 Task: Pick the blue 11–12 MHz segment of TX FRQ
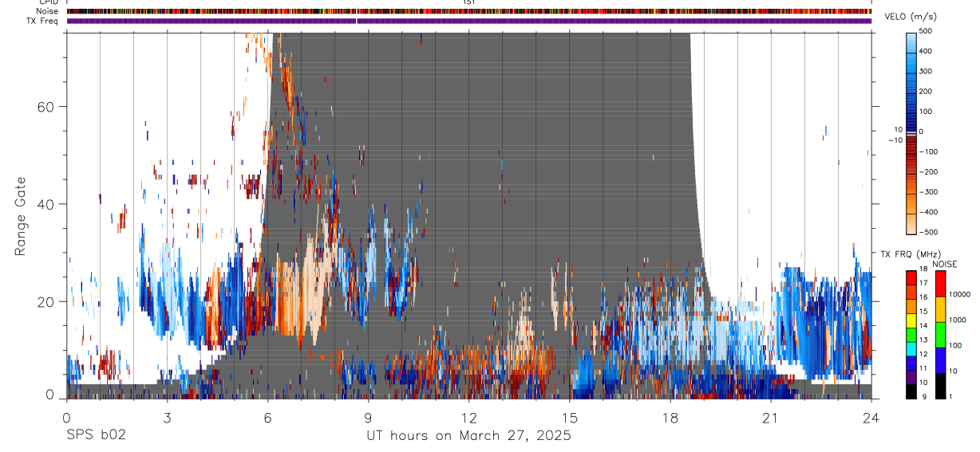click(911, 363)
